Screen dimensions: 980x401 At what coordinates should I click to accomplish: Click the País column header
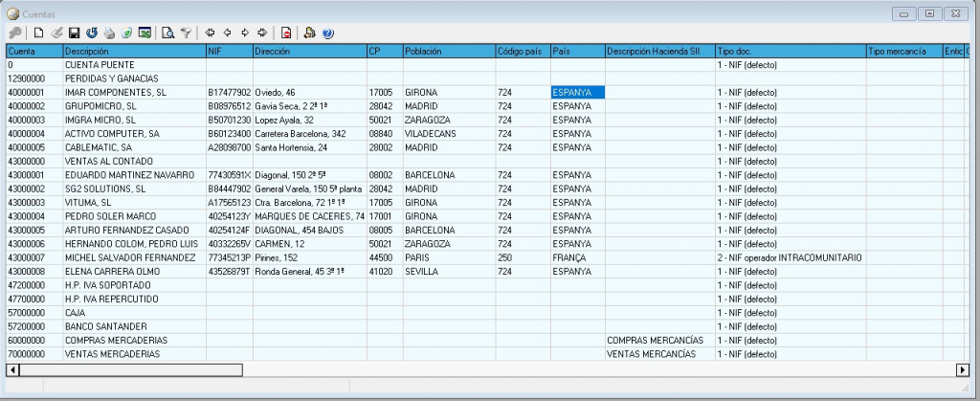(x=578, y=52)
